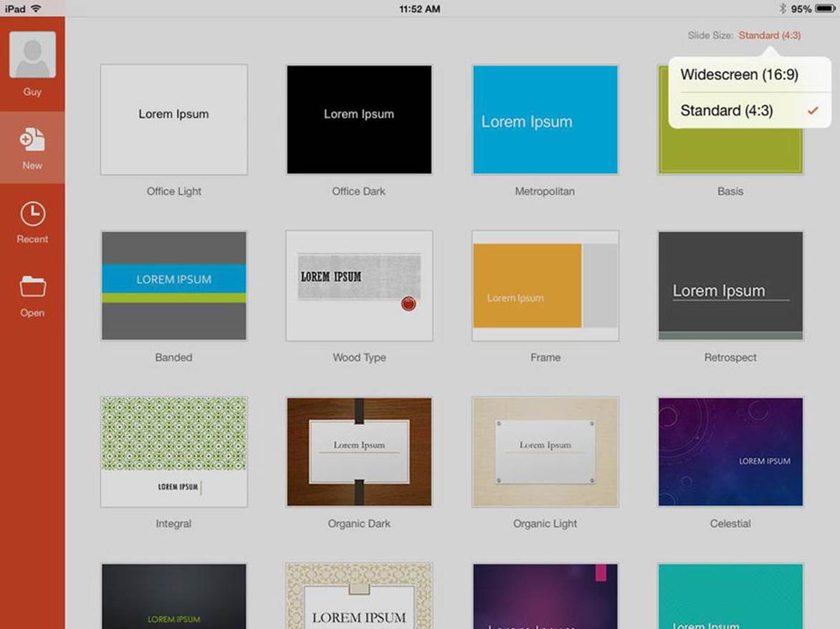Choose the Office Dark template
Screen dimensions: 840x629
(x=359, y=120)
